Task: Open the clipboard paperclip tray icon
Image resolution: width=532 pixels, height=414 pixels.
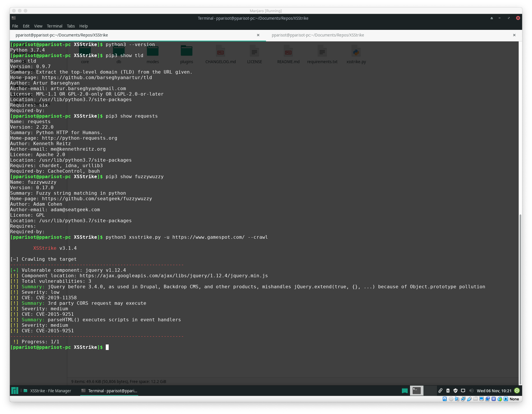Action: [440, 391]
